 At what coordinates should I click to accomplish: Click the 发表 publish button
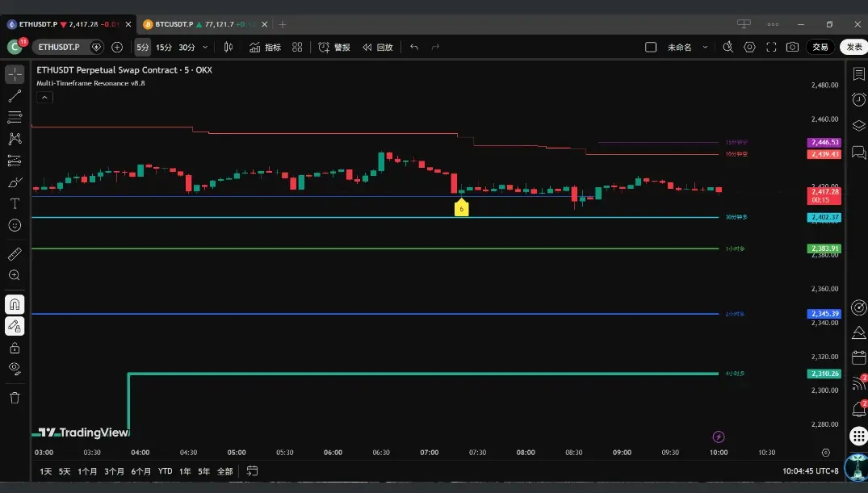[854, 47]
